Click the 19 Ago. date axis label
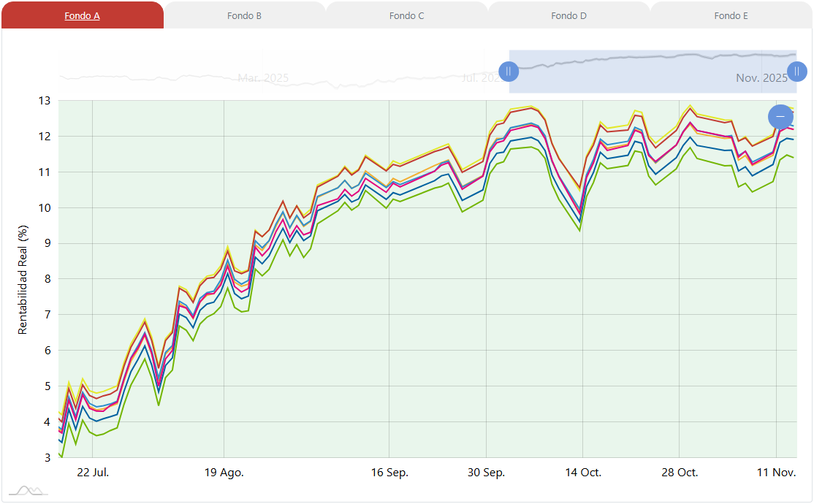Viewport: 814px width, 504px height. tap(224, 473)
